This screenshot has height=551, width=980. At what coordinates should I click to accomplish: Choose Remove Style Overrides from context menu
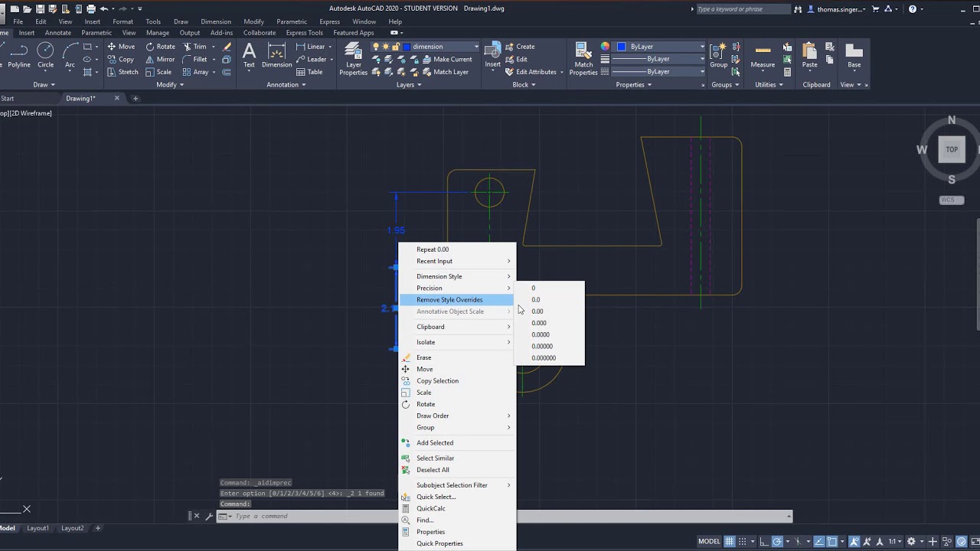(x=457, y=300)
